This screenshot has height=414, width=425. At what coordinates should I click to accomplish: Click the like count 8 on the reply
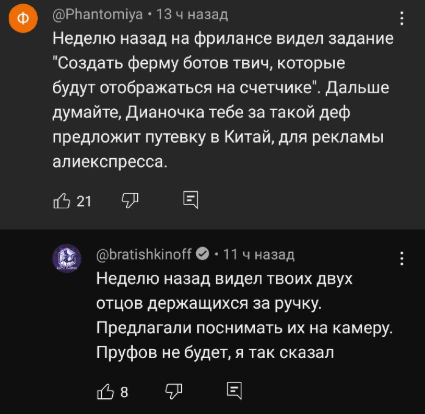pos(124,392)
